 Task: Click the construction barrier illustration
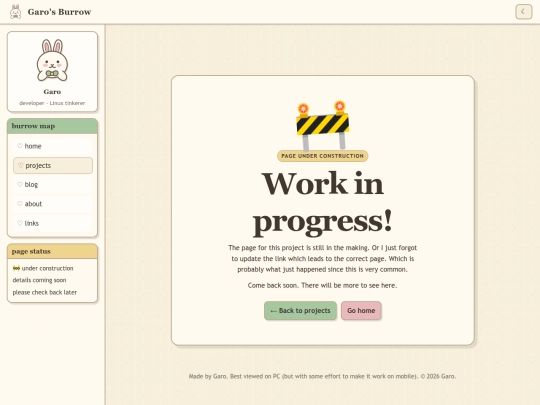[x=322, y=125]
